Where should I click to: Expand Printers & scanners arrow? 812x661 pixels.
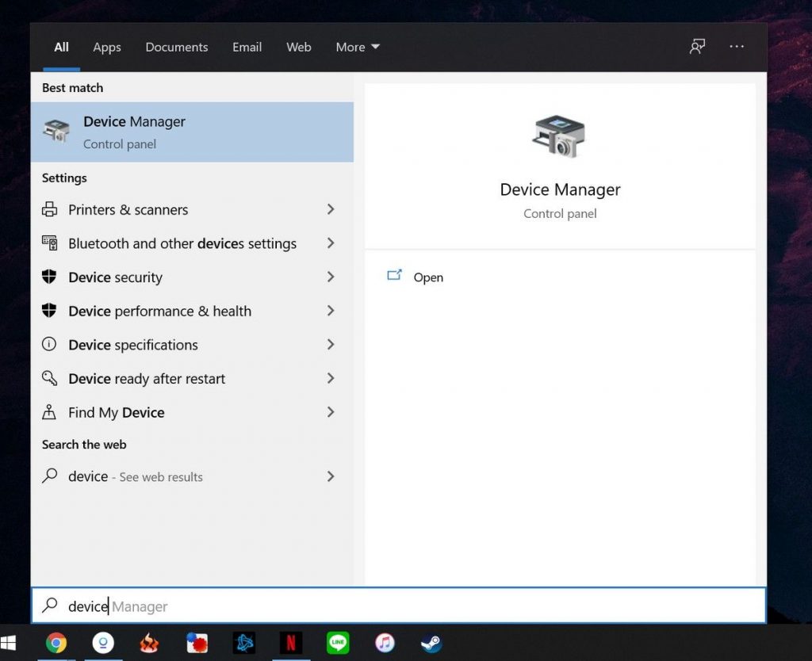pos(331,209)
